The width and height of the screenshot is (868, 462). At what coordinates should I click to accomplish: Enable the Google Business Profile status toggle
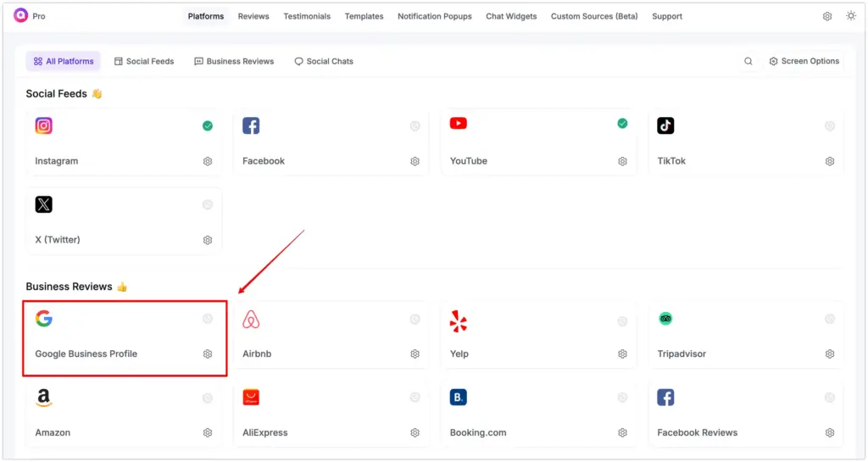(x=208, y=319)
